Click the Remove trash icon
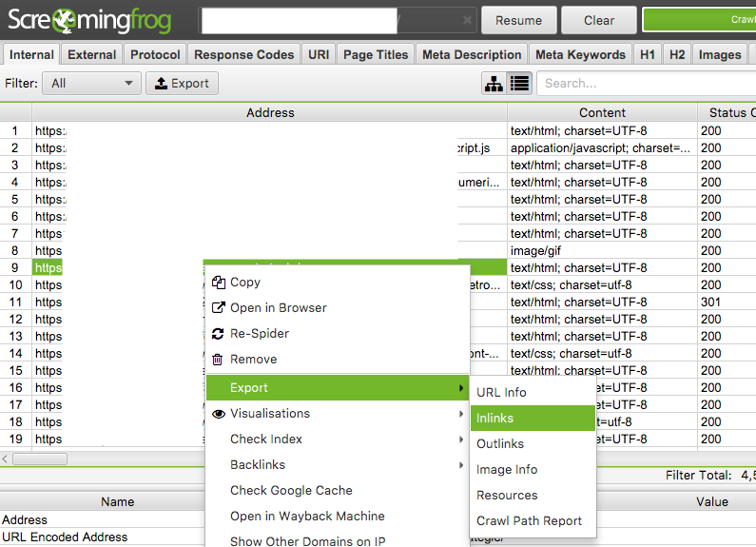The image size is (756, 547). click(218, 360)
